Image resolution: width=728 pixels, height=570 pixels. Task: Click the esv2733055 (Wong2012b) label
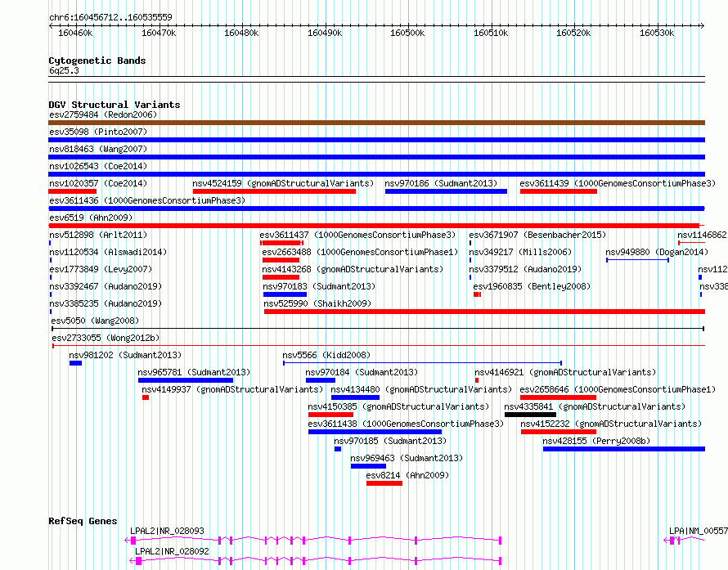tap(106, 338)
